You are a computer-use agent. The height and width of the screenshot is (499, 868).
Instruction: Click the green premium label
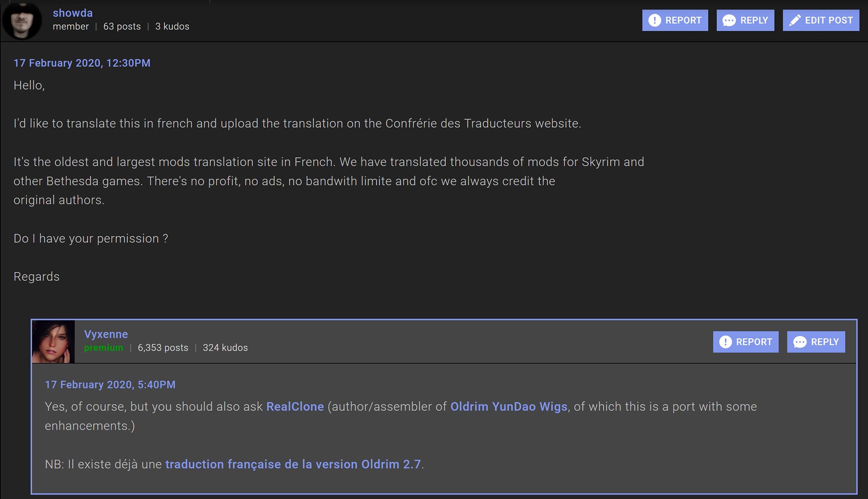click(x=103, y=348)
